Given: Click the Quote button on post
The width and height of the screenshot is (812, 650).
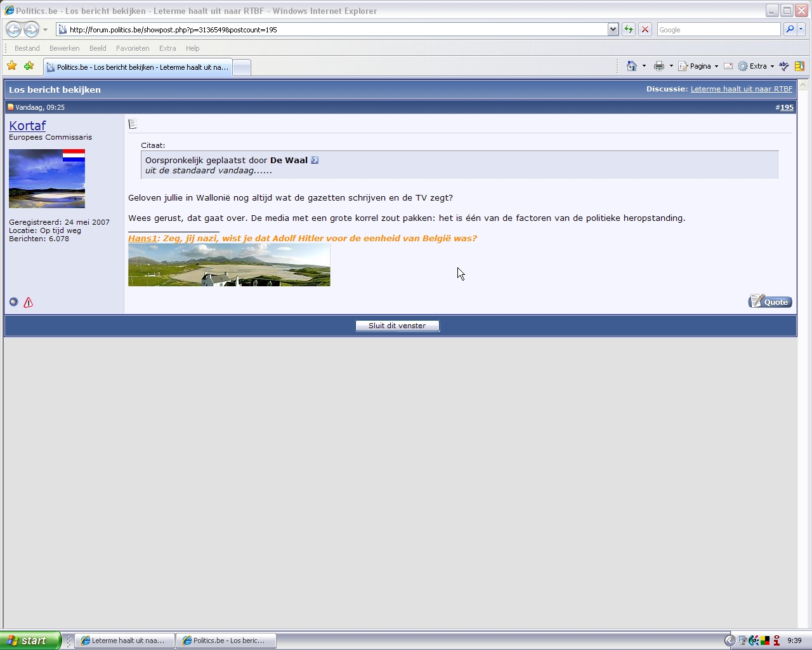Looking at the screenshot, I should [770, 302].
